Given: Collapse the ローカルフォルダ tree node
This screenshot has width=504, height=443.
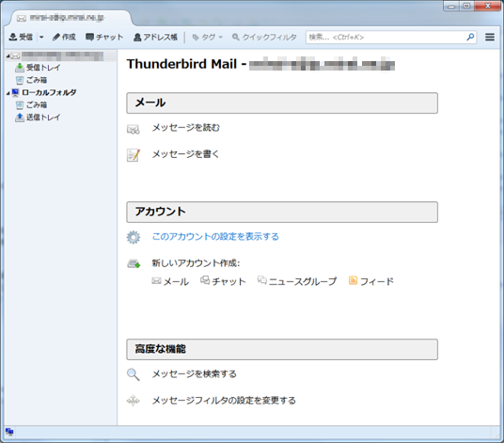Looking at the screenshot, I should pyautogui.click(x=8, y=92).
